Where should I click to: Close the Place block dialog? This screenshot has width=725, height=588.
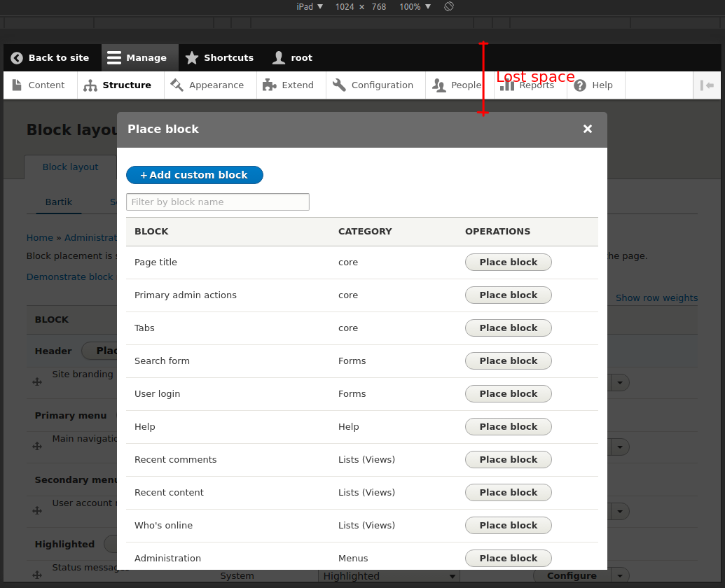click(588, 129)
